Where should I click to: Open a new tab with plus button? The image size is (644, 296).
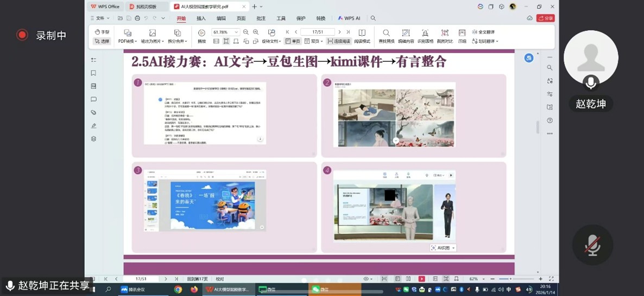pos(254,7)
